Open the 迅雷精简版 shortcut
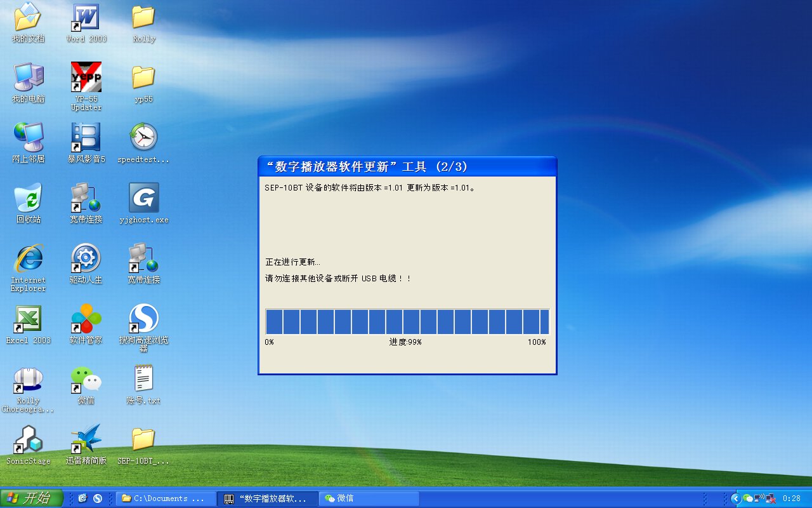 pyautogui.click(x=86, y=445)
